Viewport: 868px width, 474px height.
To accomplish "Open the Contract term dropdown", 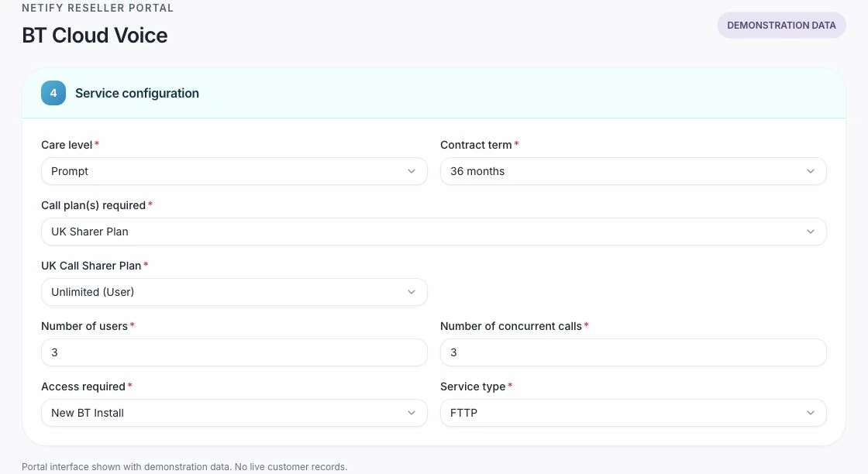I will tap(633, 171).
